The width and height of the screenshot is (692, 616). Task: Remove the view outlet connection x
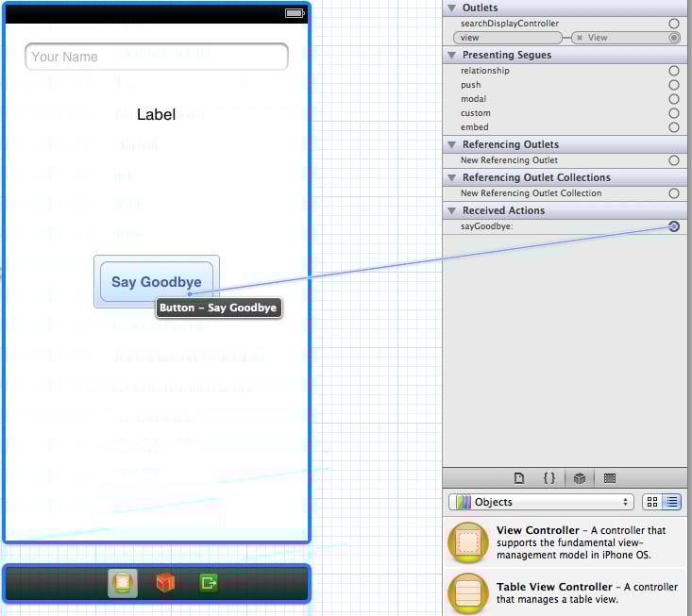(x=580, y=38)
